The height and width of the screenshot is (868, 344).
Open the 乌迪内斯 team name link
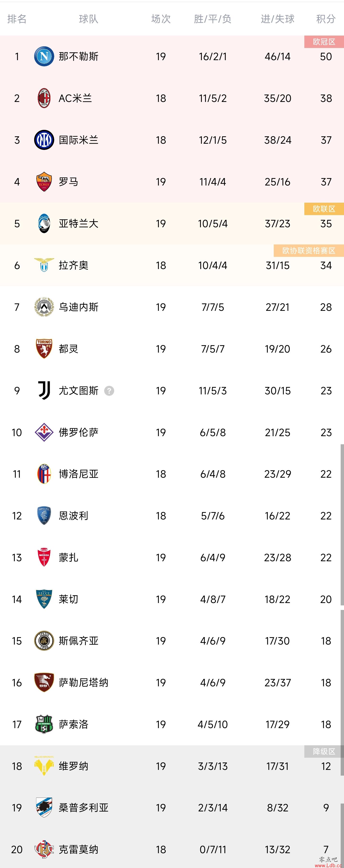pyautogui.click(x=78, y=307)
